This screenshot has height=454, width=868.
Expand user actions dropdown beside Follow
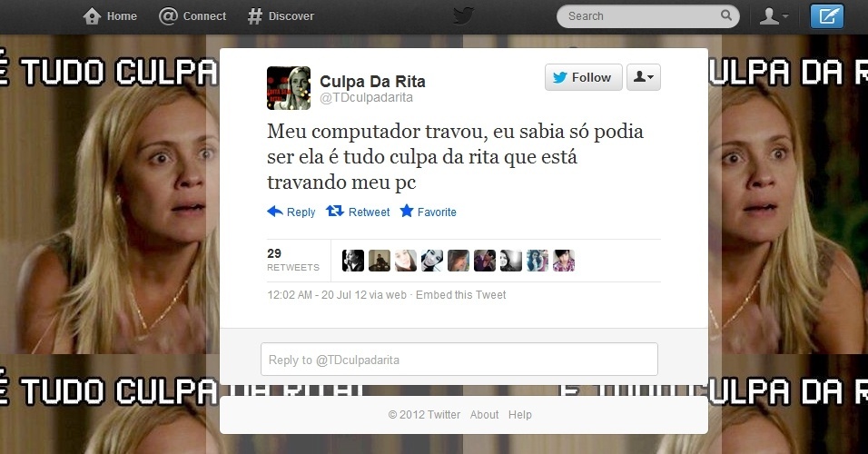click(643, 77)
